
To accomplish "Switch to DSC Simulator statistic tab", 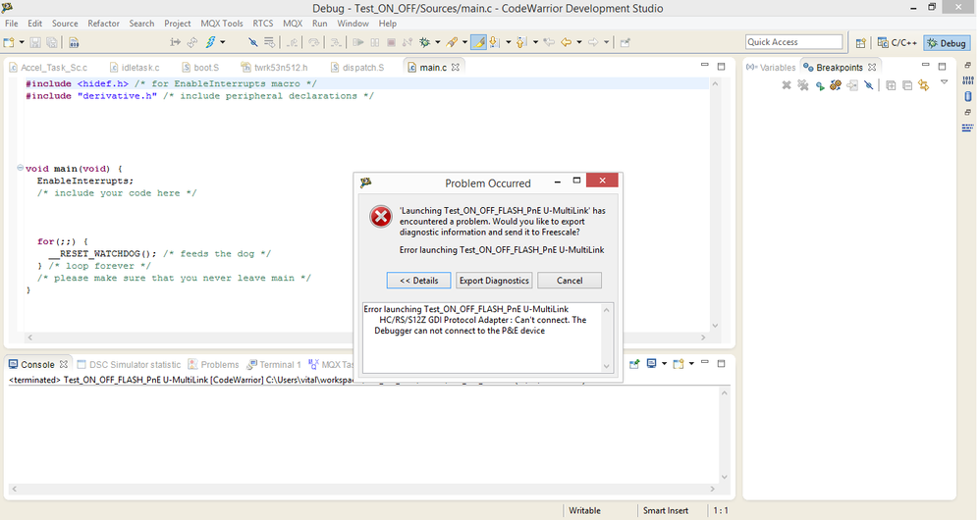I will point(129,365).
